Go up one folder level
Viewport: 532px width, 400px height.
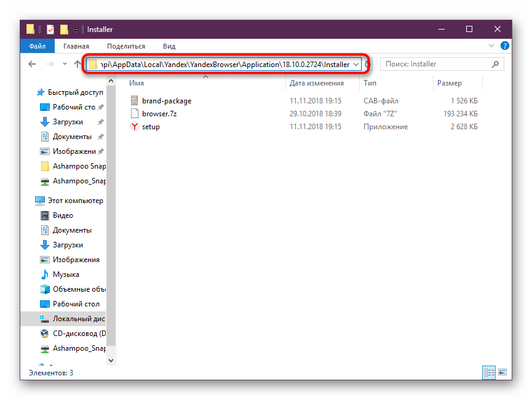[x=77, y=64]
